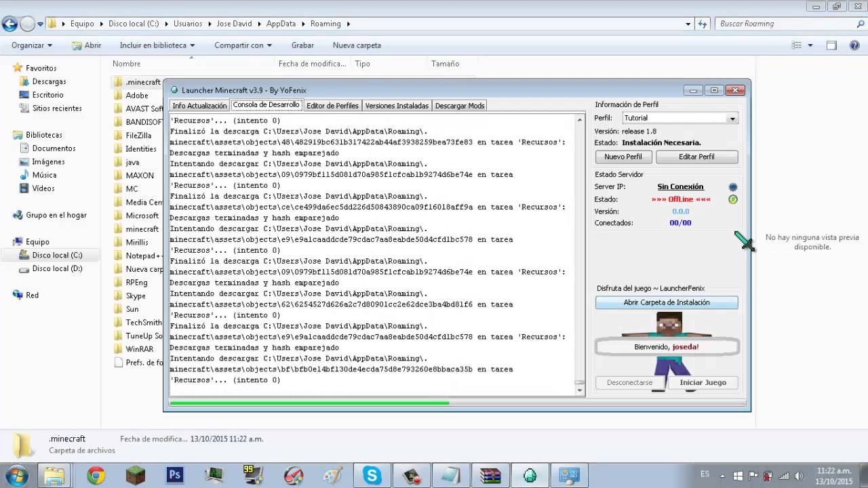The width and height of the screenshot is (868, 488).
Task: Open the Perfil dropdown showing Tutorial
Action: (679, 118)
